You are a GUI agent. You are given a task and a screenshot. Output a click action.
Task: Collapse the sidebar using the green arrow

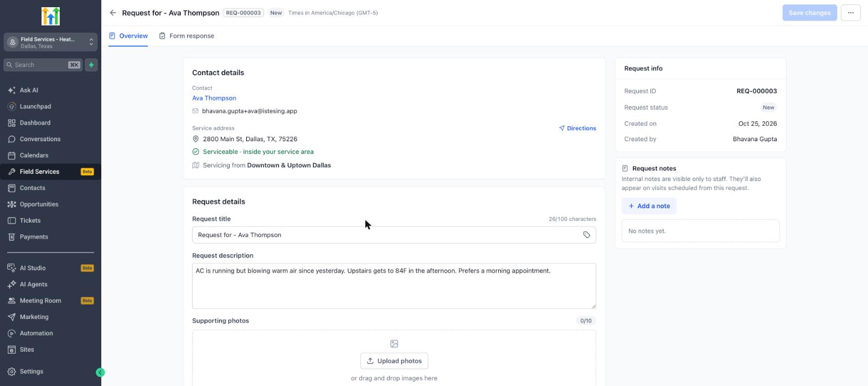point(100,372)
